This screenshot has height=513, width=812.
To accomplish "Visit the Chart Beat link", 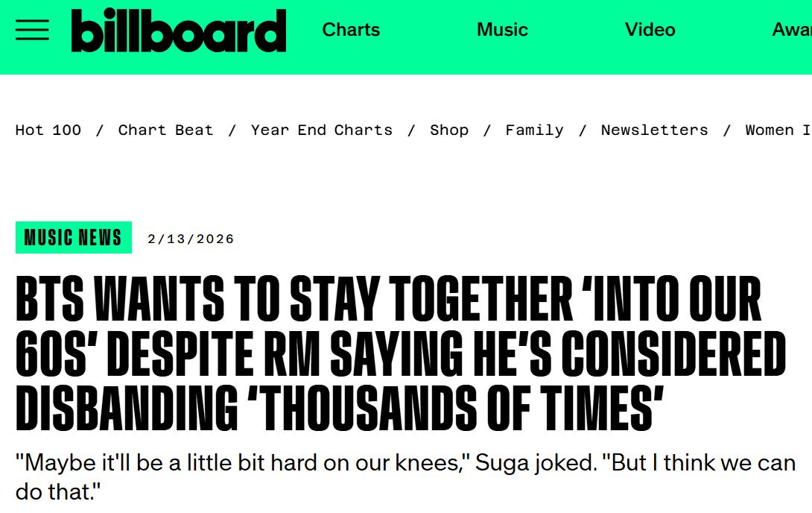I will [165, 130].
